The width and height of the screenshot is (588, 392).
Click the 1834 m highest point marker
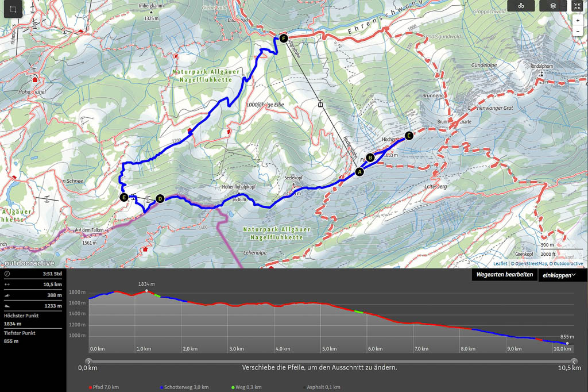[x=147, y=291]
